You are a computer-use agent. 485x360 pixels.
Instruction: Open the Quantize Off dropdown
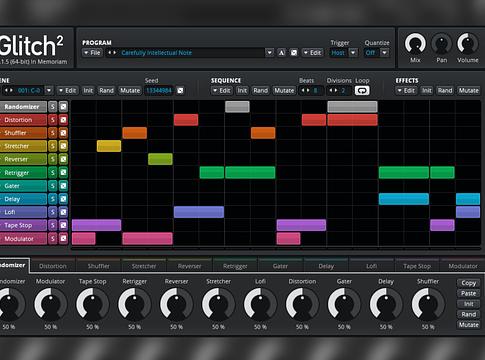384,53
